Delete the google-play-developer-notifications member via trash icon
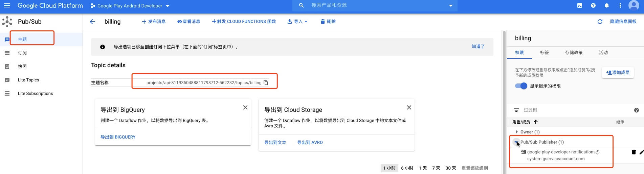The height and width of the screenshot is (174, 644). (634, 152)
